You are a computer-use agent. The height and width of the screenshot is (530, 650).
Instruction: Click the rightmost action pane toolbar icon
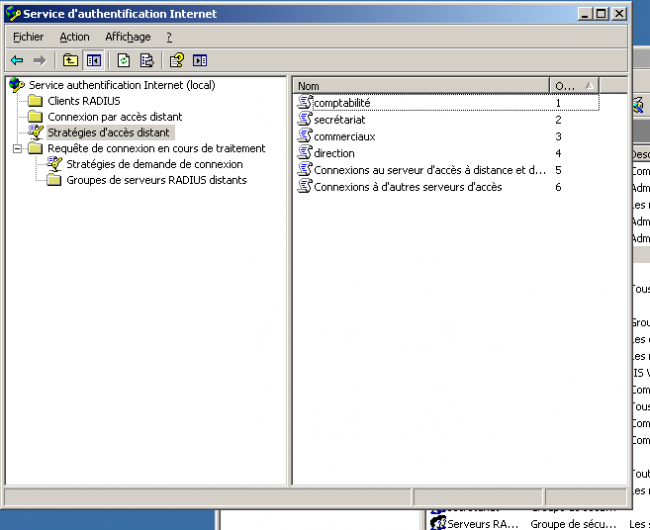200,60
